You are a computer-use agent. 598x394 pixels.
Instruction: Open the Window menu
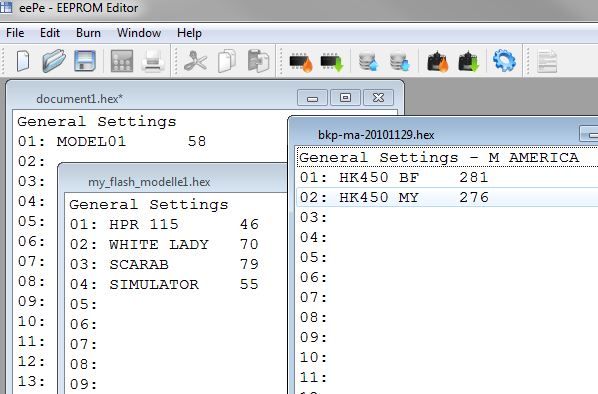coord(139,33)
